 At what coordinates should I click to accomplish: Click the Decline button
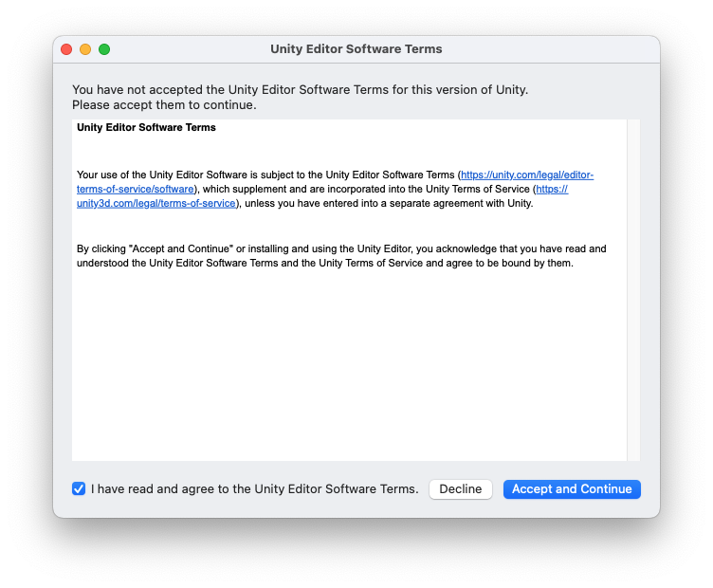coord(460,488)
